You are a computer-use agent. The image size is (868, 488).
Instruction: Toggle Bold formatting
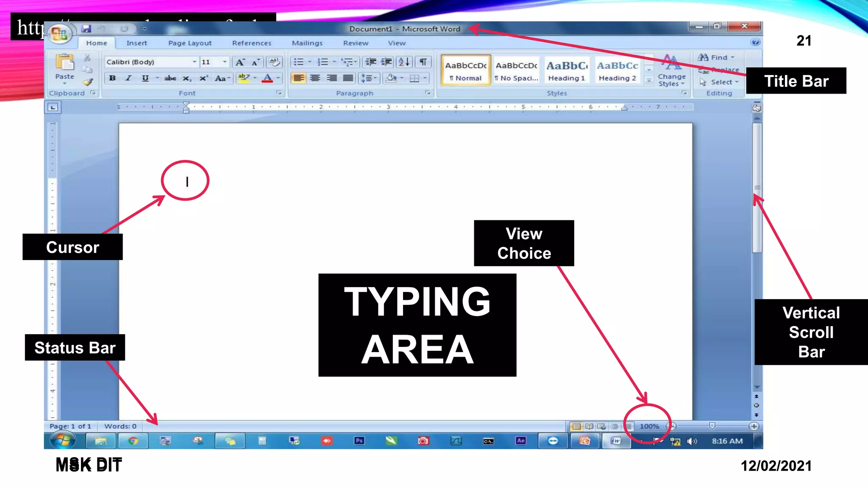[x=112, y=78]
